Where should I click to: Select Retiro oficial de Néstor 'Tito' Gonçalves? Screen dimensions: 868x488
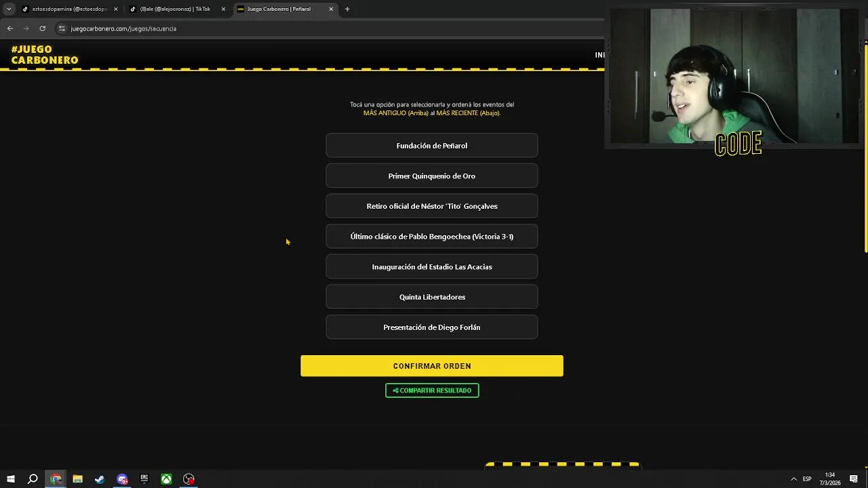coord(432,206)
